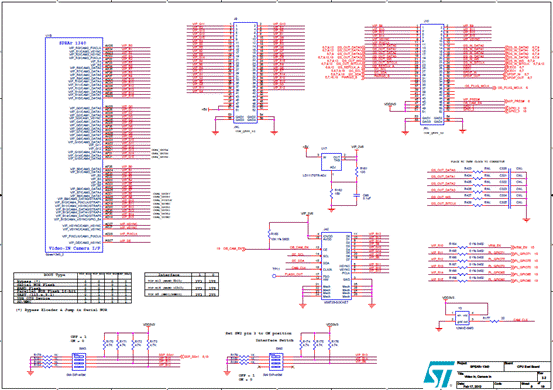This screenshot has width=553, height=390.
Task: Click the Bypass Xloader footnote text
Action: [x=62, y=310]
